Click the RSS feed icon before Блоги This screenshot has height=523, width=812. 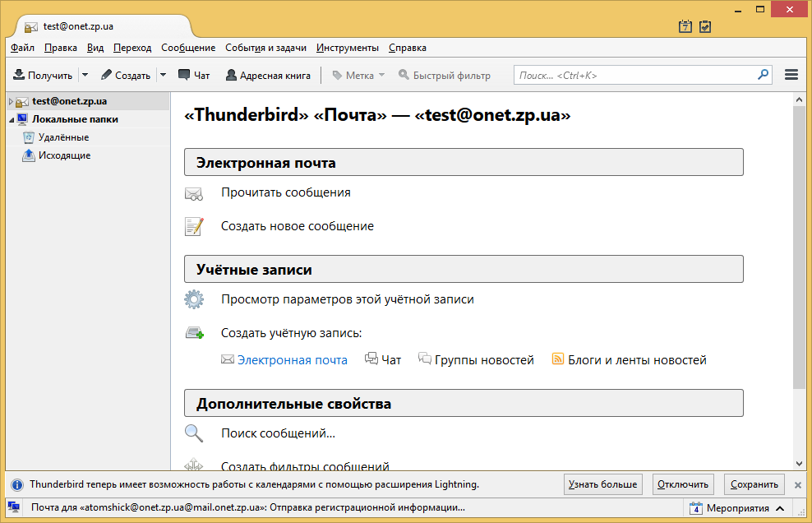click(x=558, y=359)
